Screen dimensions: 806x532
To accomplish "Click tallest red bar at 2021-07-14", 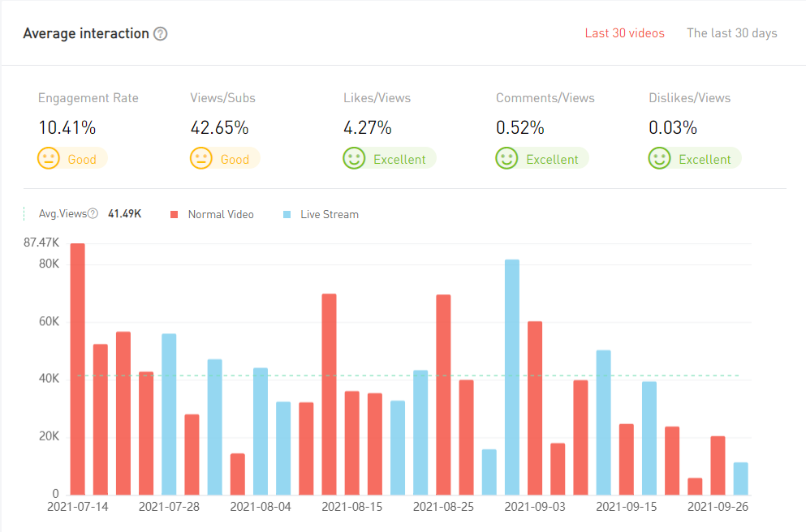I will coord(78,369).
